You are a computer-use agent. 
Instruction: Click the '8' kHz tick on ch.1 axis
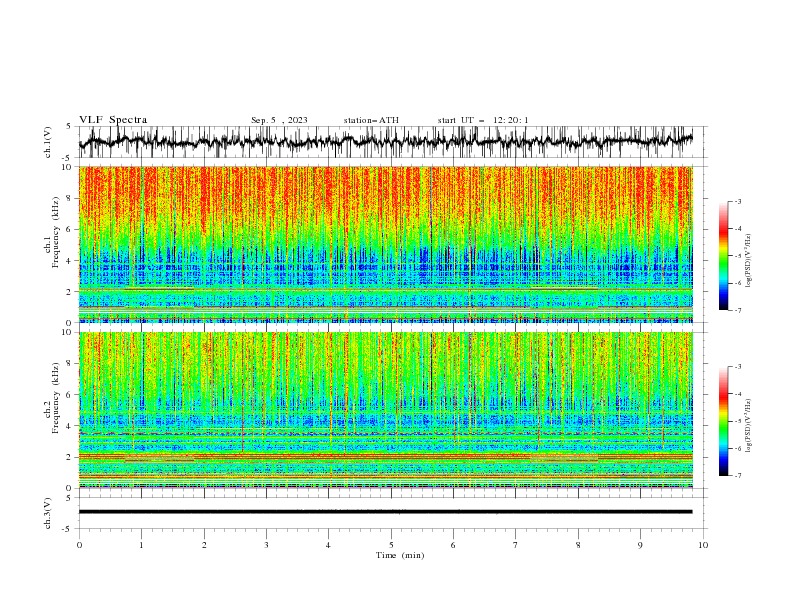pos(70,198)
